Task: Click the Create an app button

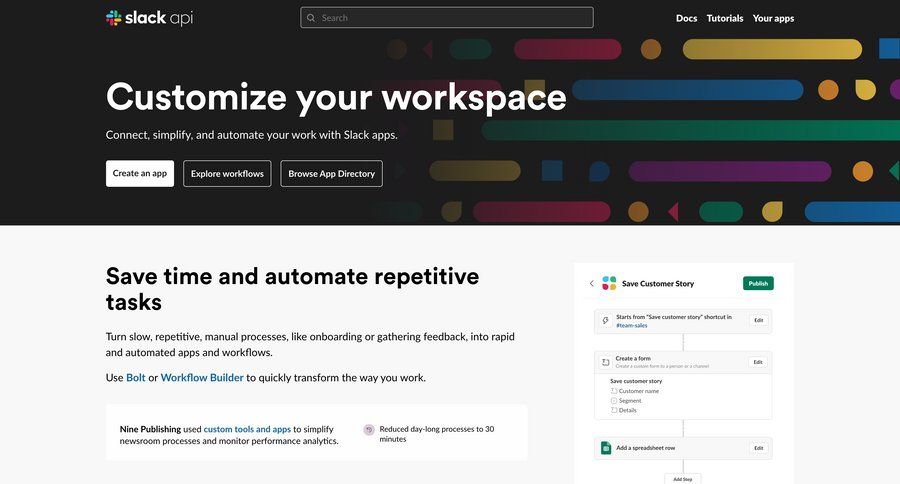Action: 139,173
